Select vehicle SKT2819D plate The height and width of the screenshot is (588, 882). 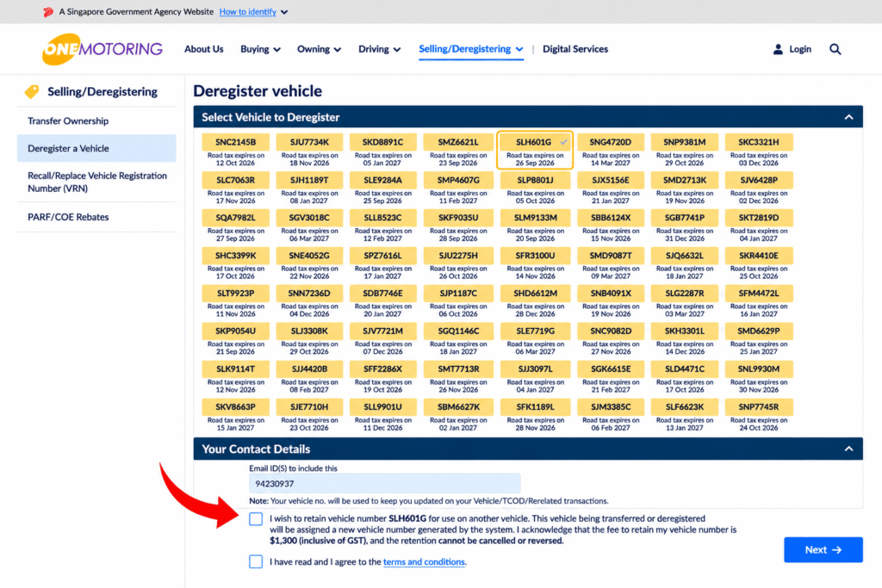[x=759, y=218]
